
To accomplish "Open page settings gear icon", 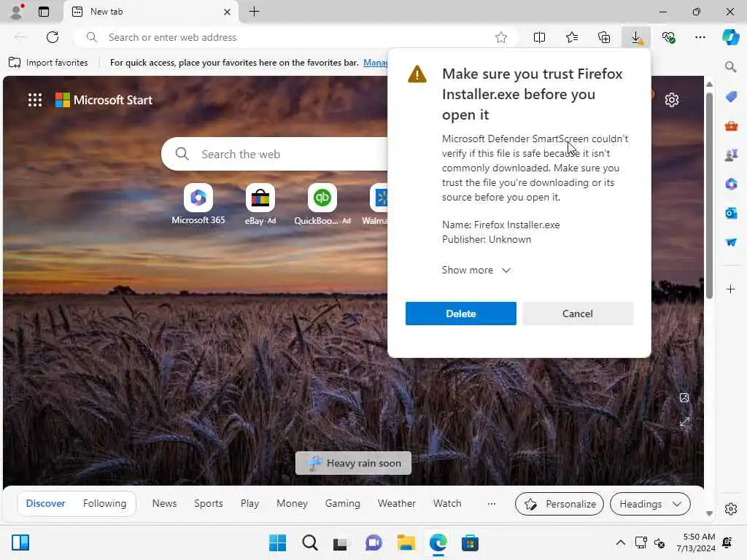I will (x=672, y=100).
